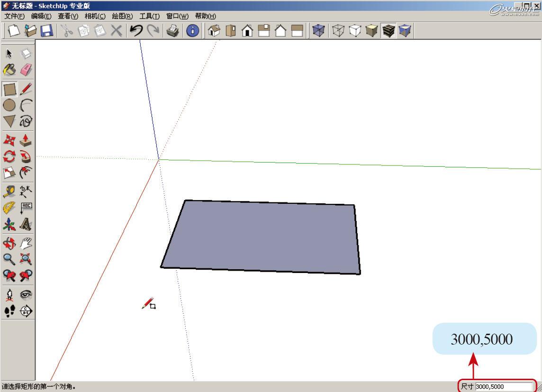The image size is (542, 392).
Task: Open the 文件(F) menu
Action: click(x=14, y=16)
